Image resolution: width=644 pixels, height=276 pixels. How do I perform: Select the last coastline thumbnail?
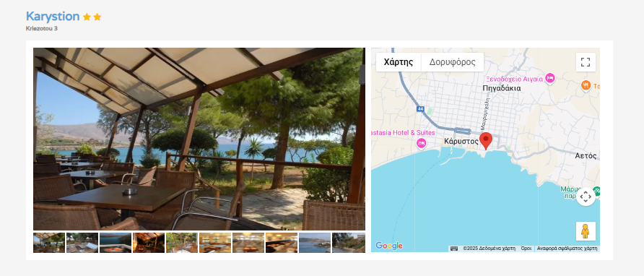pos(348,243)
